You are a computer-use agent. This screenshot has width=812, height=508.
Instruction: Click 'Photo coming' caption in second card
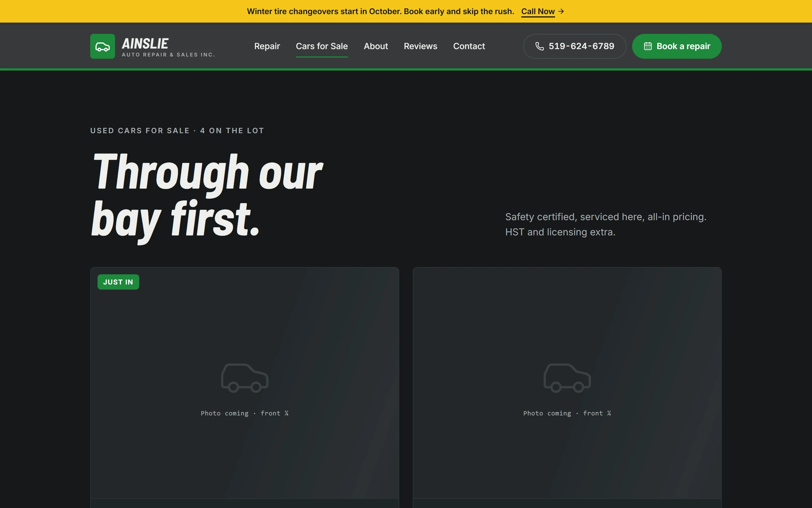pos(567,413)
